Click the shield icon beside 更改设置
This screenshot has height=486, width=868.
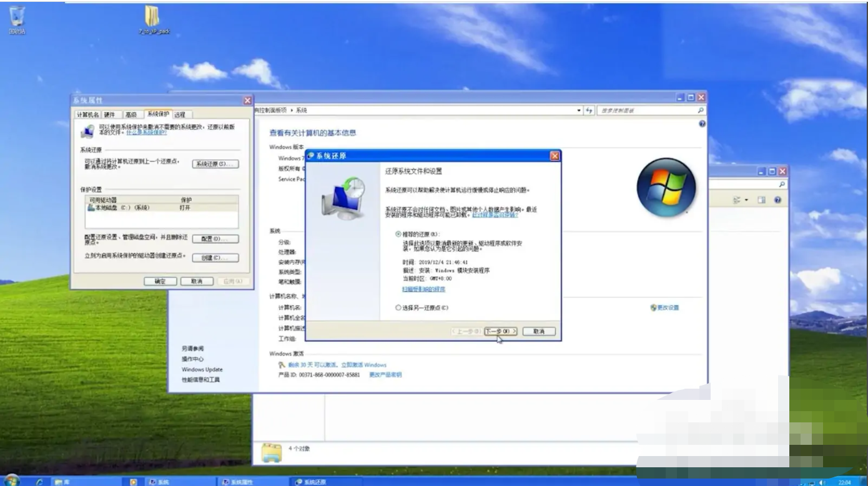pyautogui.click(x=653, y=308)
